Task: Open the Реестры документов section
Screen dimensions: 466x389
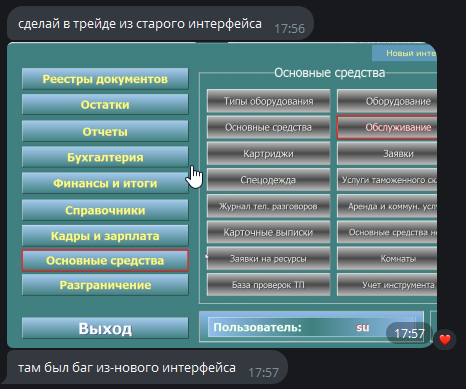Action: [105, 79]
